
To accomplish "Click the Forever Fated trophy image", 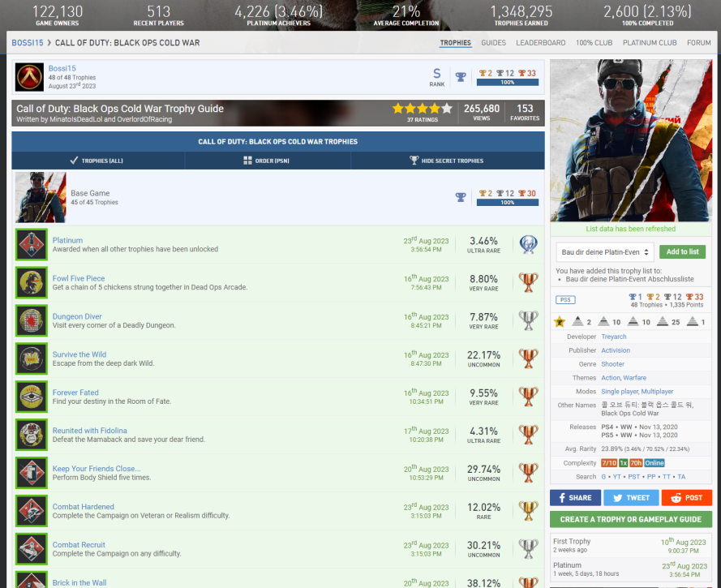I will tap(32, 397).
